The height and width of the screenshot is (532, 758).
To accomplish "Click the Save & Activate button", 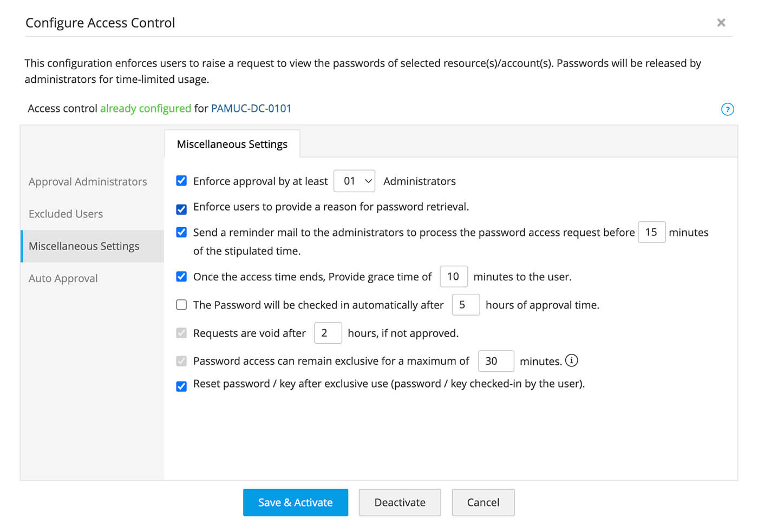I will (x=295, y=502).
